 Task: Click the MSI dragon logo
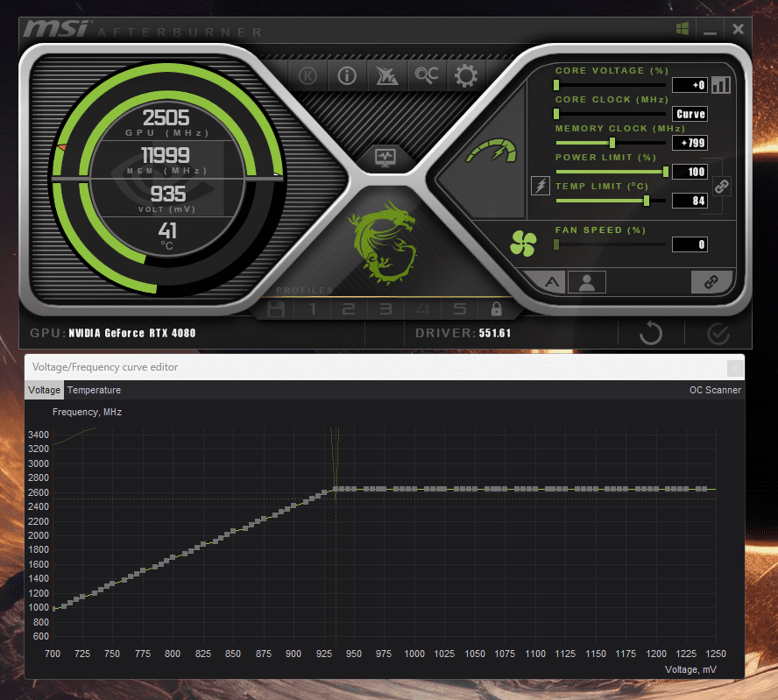[x=383, y=242]
